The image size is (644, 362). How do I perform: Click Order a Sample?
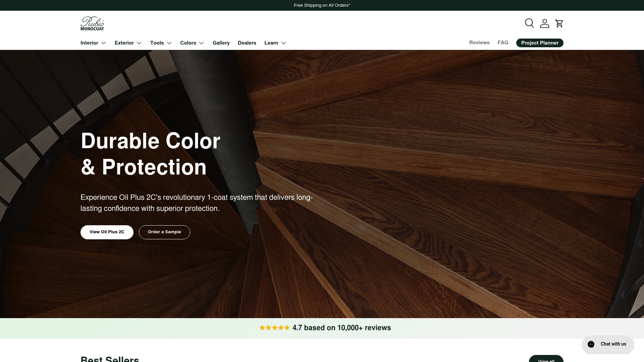click(164, 232)
